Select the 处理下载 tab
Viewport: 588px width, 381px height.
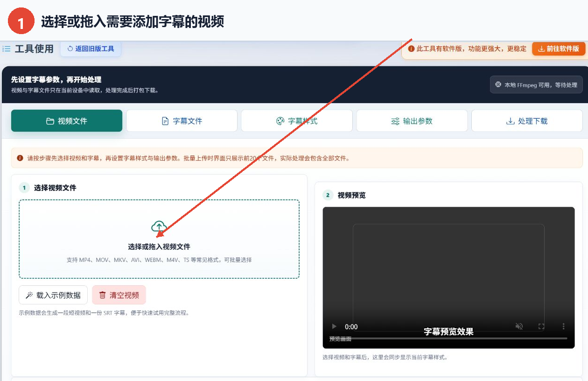[x=527, y=121]
